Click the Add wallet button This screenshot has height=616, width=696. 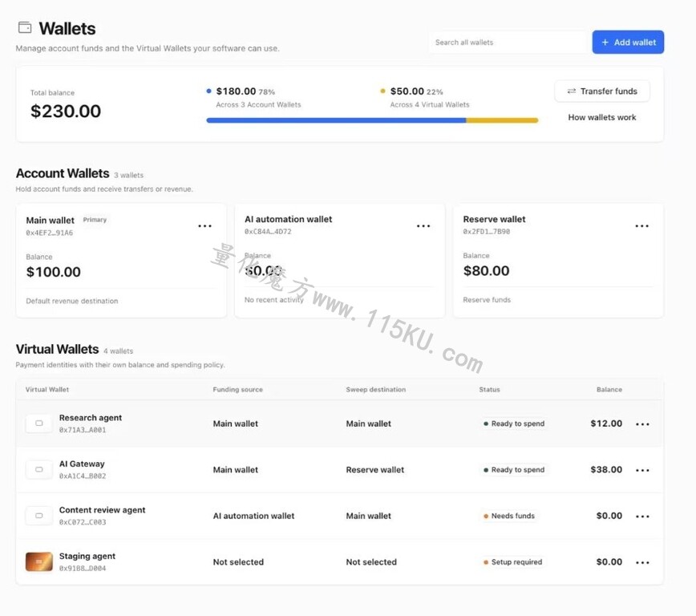point(628,43)
